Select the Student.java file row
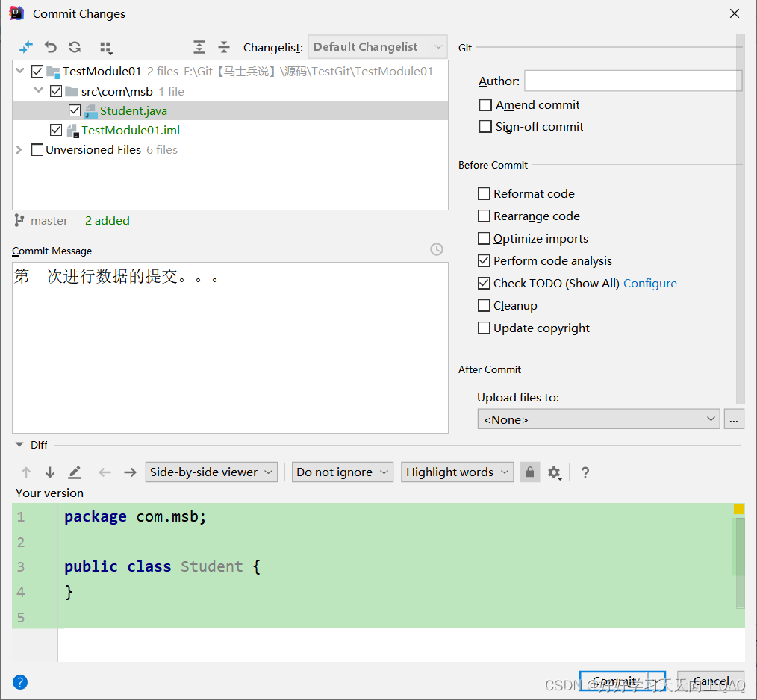757x700 pixels. click(x=230, y=110)
